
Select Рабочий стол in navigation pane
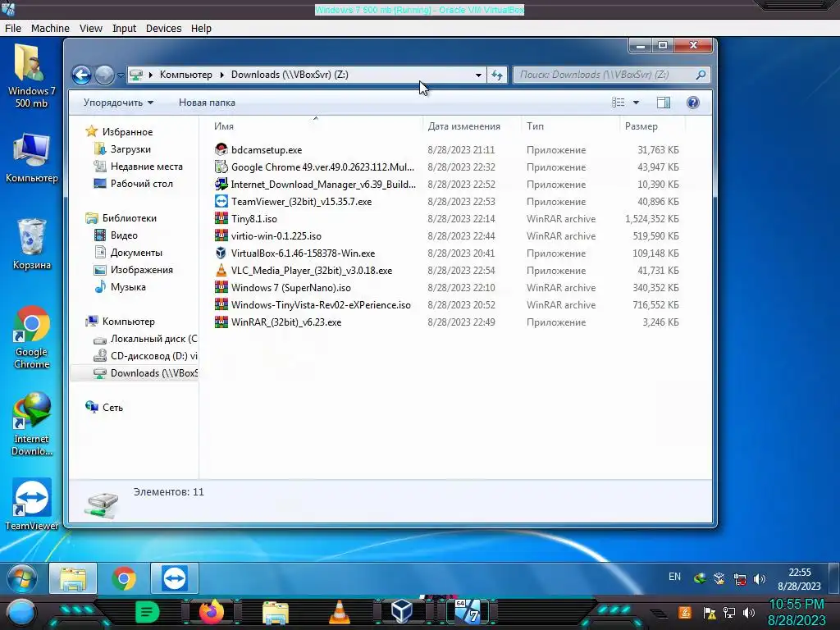[x=141, y=183]
